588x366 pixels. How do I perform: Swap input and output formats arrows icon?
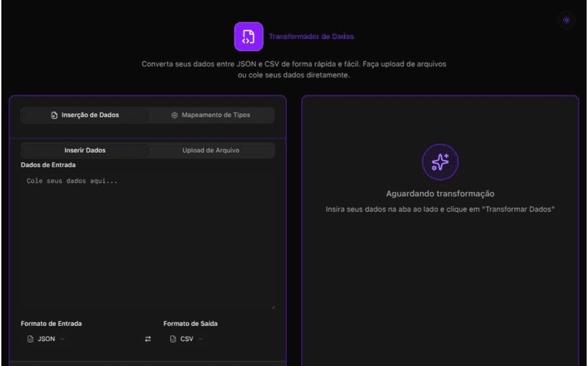[x=148, y=339]
